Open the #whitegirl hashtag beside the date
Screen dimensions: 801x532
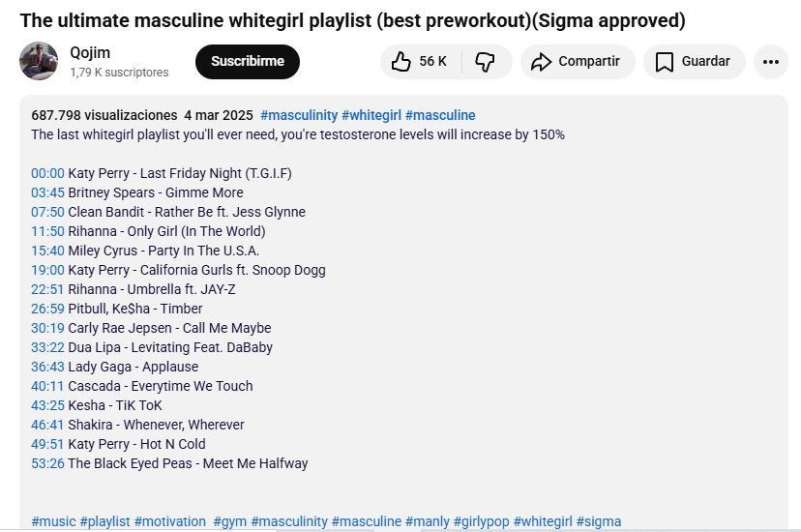pos(371,115)
